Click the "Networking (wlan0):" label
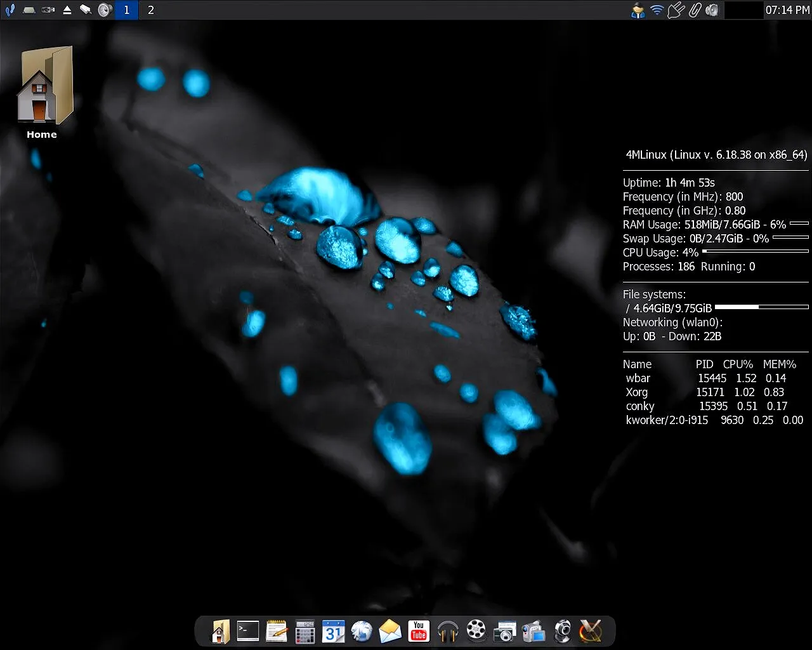This screenshot has width=812, height=650. click(672, 322)
